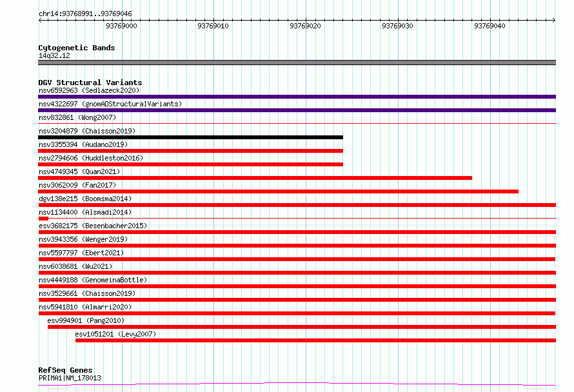
Task: Select the black nsv3204879 (Chaisson2019) bar
Action: [x=190, y=137]
